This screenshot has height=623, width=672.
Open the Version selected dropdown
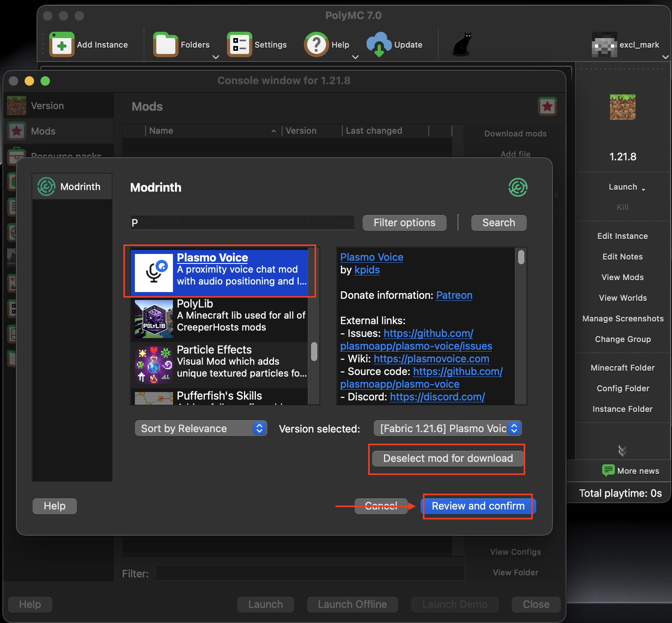point(447,429)
